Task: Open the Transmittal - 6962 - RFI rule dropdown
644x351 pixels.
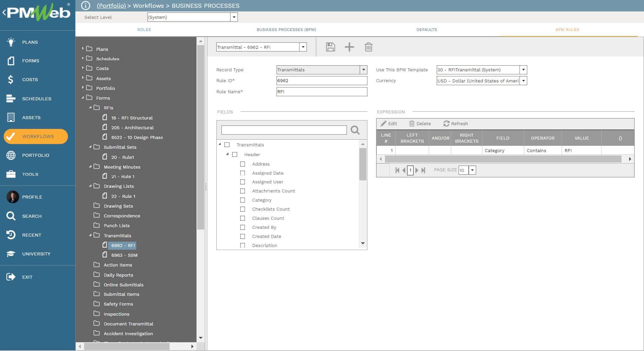Action: 303,47
